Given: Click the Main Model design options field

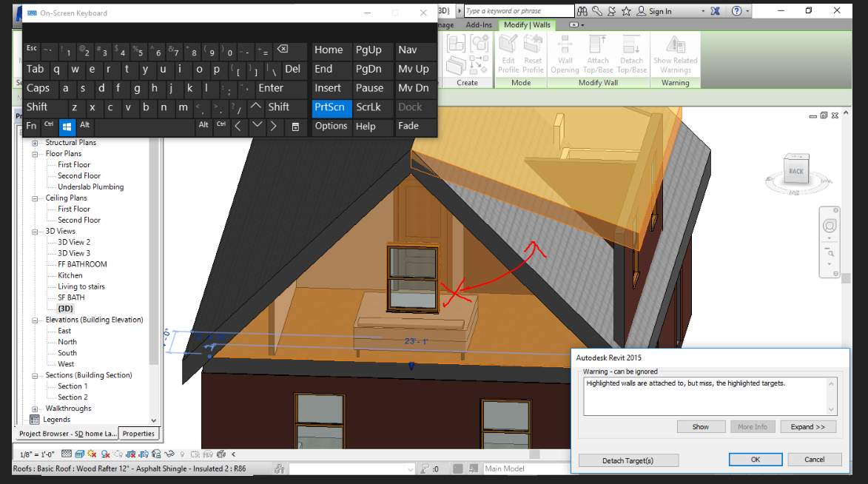Looking at the screenshot, I should [x=526, y=469].
